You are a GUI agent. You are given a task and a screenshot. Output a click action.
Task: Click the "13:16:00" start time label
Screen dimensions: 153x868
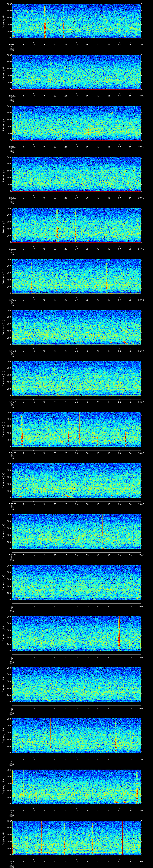(x=12, y=44)
